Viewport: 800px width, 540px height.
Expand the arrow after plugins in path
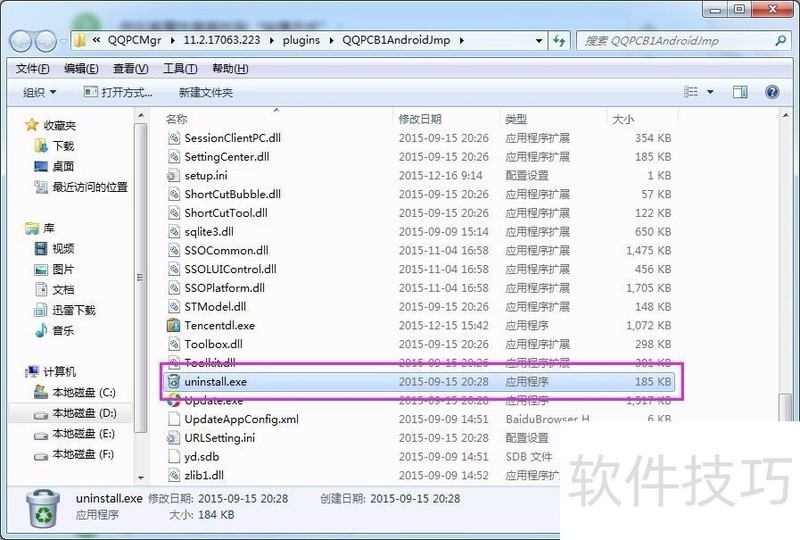(x=331, y=40)
